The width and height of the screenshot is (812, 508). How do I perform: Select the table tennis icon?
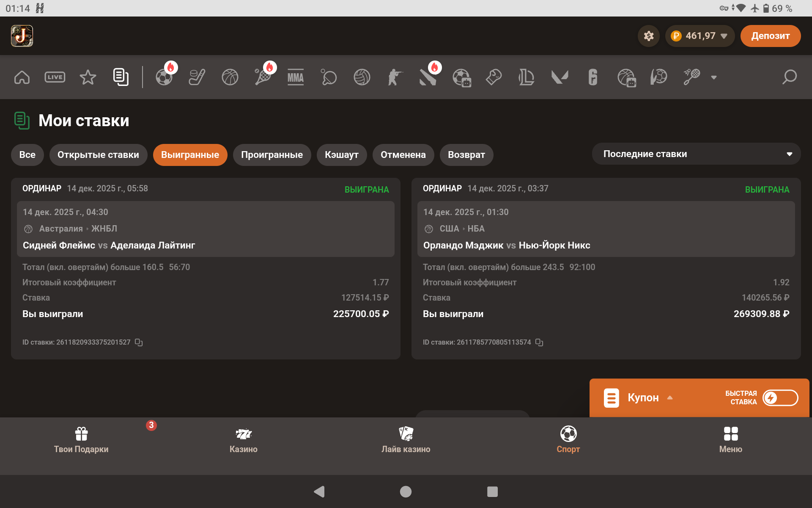click(x=329, y=77)
